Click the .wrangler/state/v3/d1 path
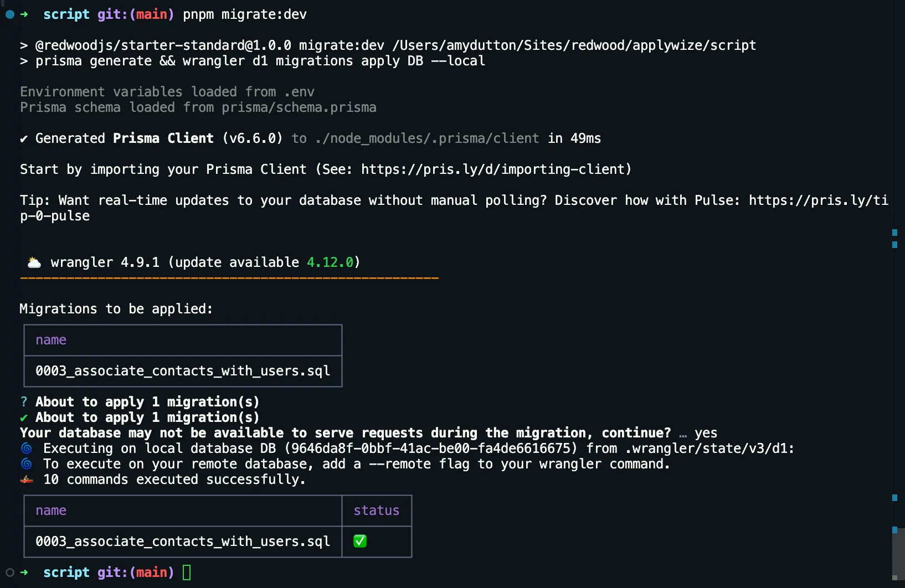This screenshot has height=588, width=905. [x=709, y=448]
